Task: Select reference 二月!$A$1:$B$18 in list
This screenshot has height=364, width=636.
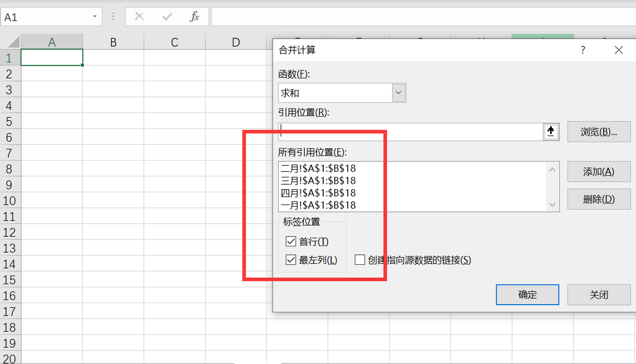Action: click(319, 168)
